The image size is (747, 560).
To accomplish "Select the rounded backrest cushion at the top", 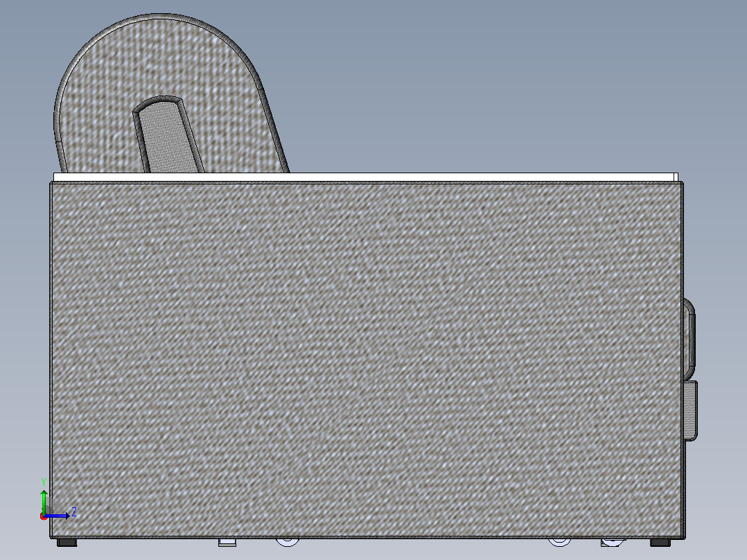I will (x=172, y=93).
